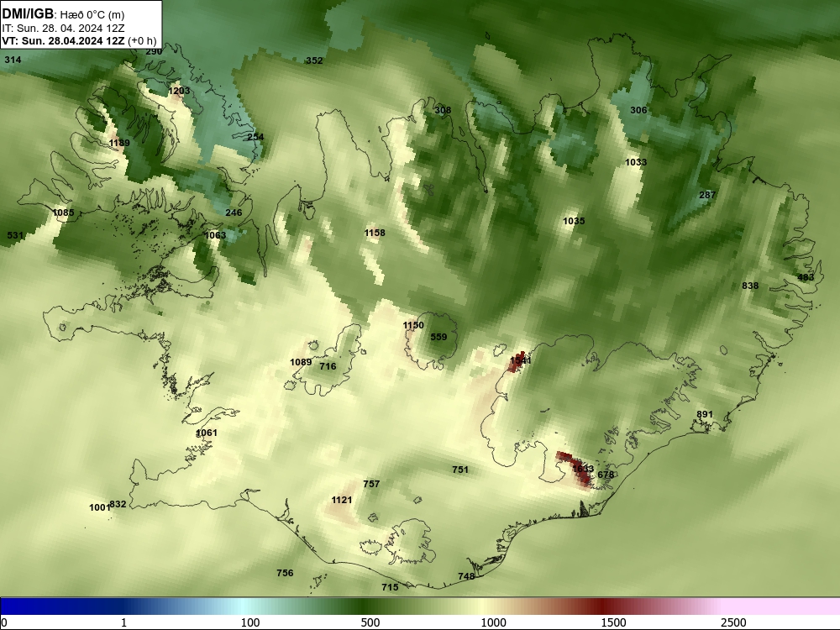Click the map value 1189
Viewport: 840px width, 630px height.
click(119, 143)
